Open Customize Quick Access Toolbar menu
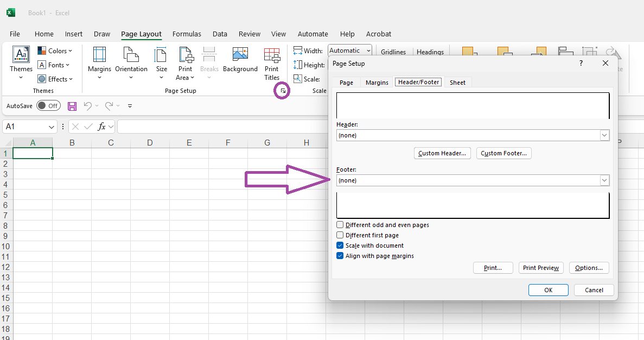Viewport: 644px width, 340px height. coord(130,106)
